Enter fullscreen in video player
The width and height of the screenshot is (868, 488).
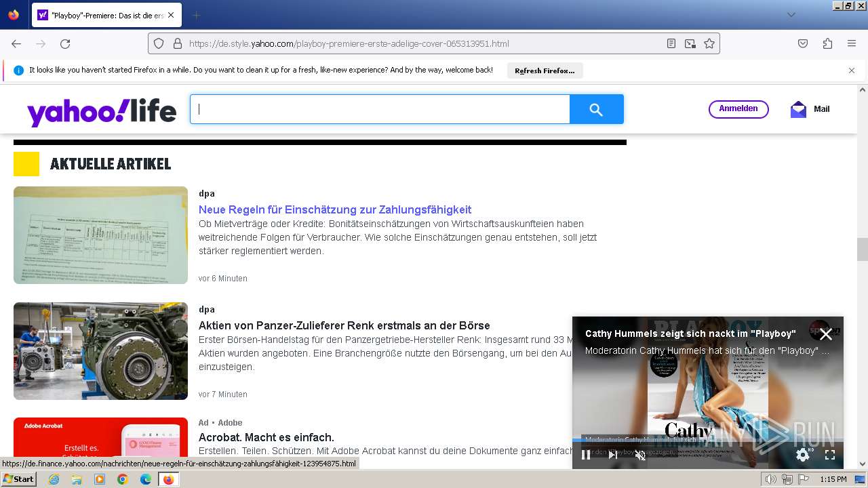830,455
